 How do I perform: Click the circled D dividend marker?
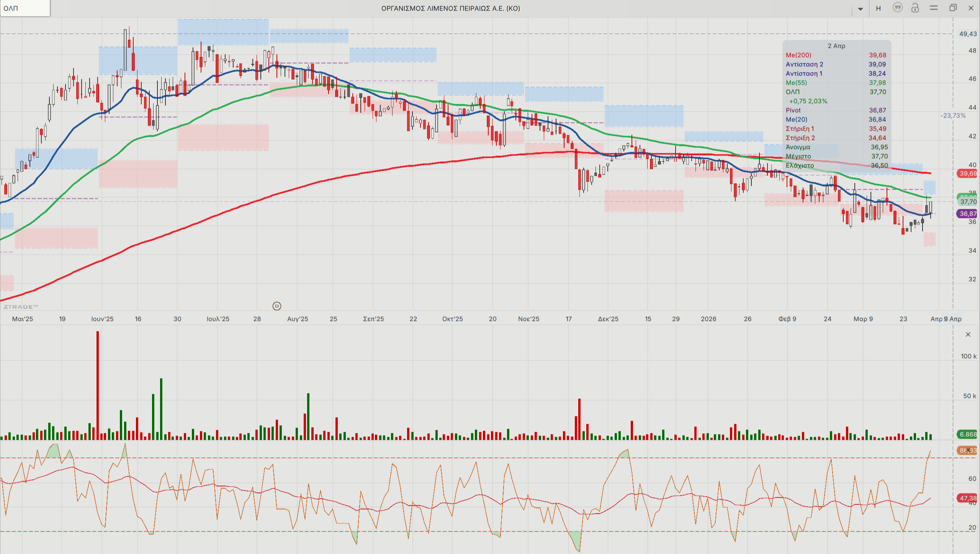(x=276, y=306)
